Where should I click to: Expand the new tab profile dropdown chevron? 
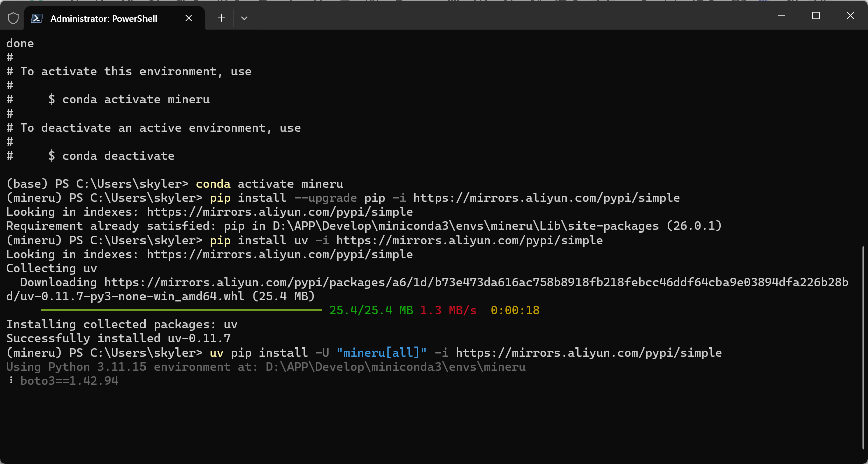coord(244,18)
